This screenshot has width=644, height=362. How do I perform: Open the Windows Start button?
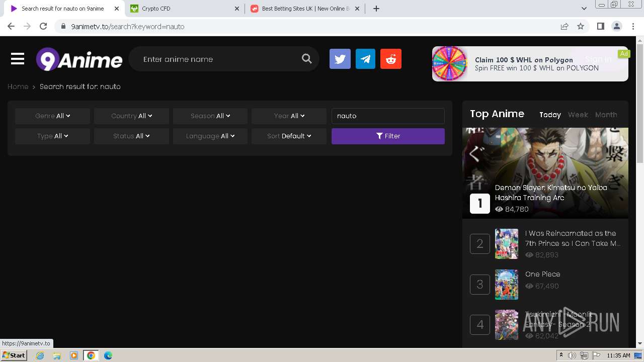[14, 355]
